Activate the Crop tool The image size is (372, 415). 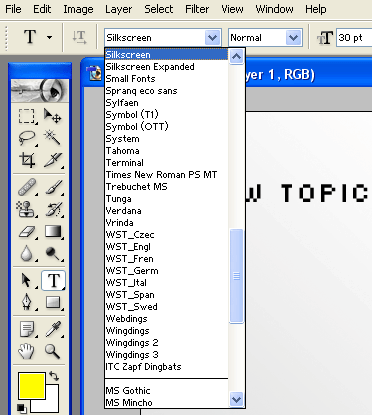click(x=27, y=160)
